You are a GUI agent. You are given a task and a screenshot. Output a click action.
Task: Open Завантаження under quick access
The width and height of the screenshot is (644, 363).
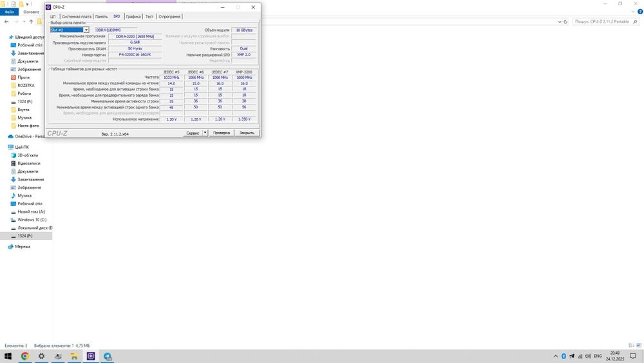click(30, 53)
